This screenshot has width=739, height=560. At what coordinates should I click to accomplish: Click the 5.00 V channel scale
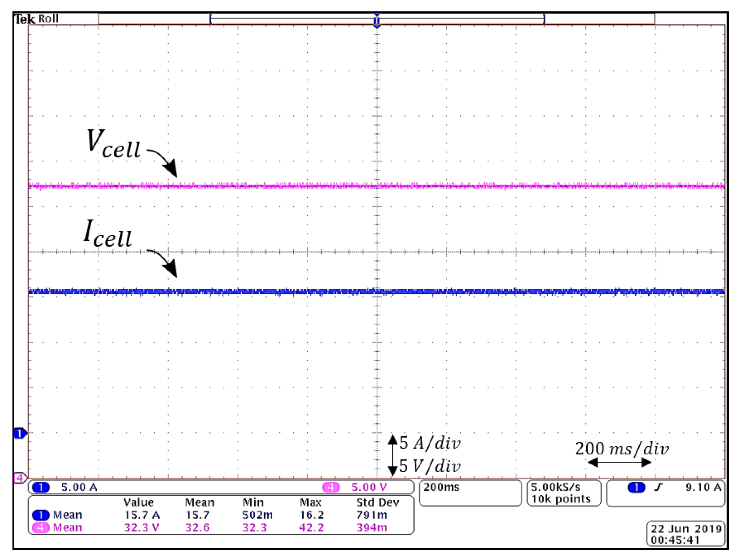click(369, 487)
